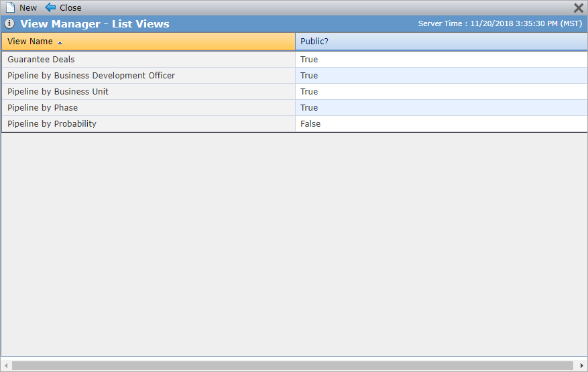Select Pipeline by Business Unit view
This screenshot has height=372, width=588.
(x=58, y=92)
